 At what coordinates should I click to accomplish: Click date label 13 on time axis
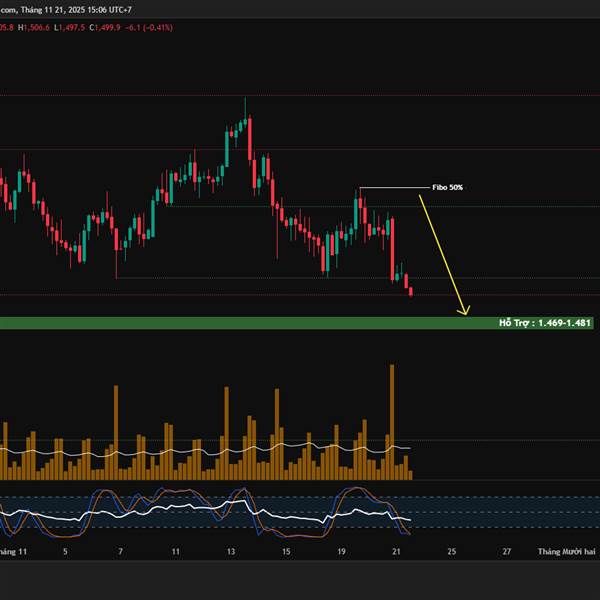click(x=231, y=551)
